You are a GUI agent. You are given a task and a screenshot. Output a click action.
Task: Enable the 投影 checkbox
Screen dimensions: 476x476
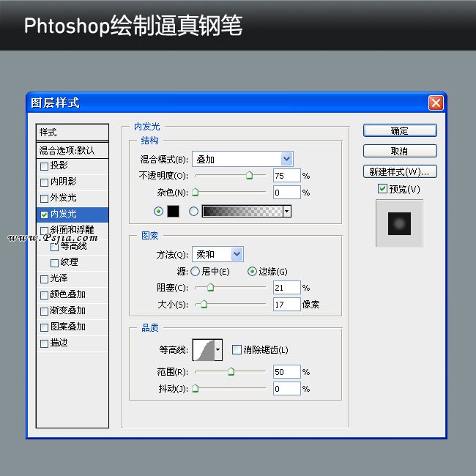point(45,166)
